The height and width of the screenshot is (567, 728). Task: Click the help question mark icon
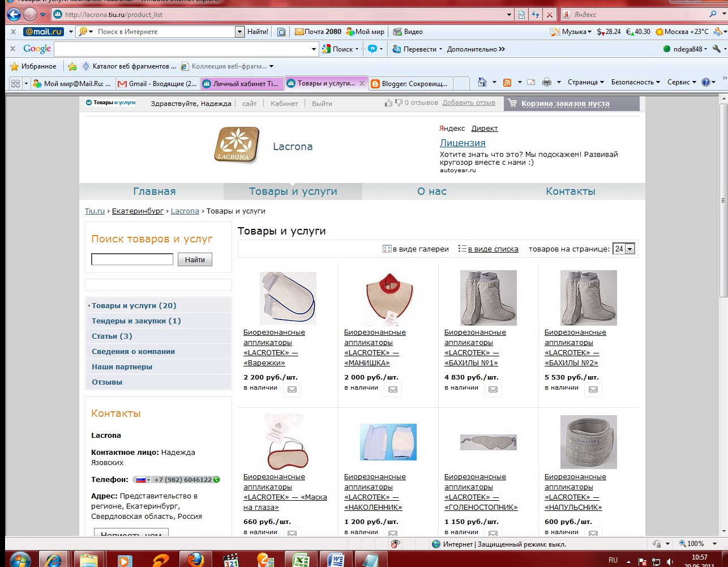(705, 82)
